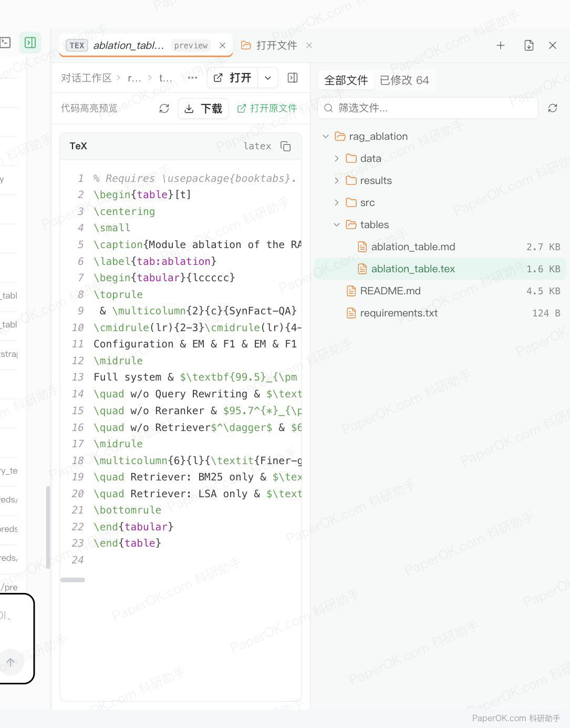Image resolution: width=570 pixels, height=728 pixels.
Task: Select ablation_table.tex in file tree
Action: [x=440, y=269]
